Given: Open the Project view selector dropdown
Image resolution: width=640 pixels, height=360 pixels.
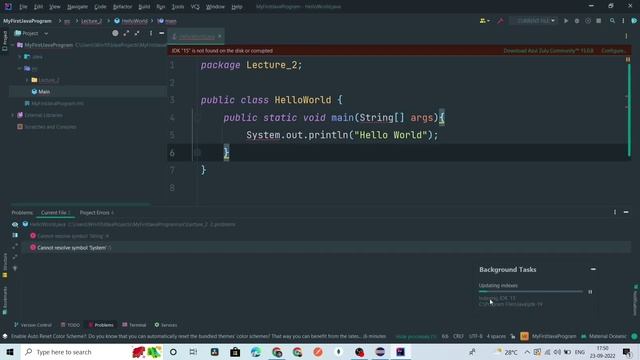Looking at the screenshot, I should (31, 33).
